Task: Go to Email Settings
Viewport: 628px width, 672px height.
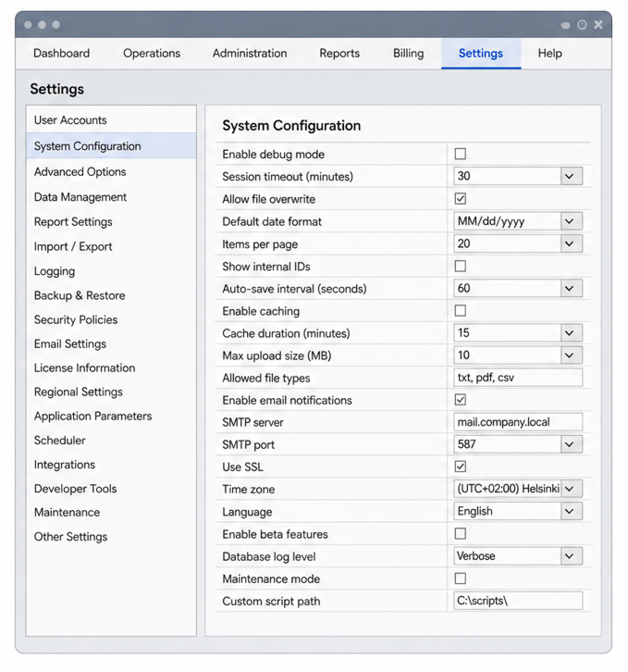Action: [x=111, y=343]
